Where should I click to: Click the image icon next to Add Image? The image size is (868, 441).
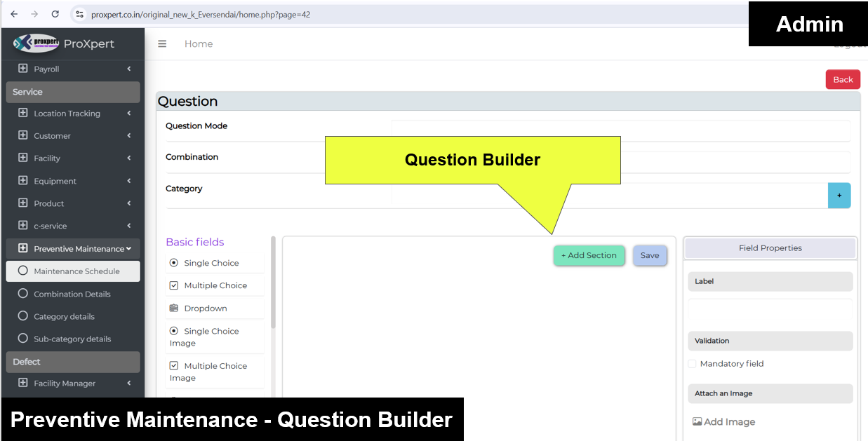pyautogui.click(x=697, y=422)
